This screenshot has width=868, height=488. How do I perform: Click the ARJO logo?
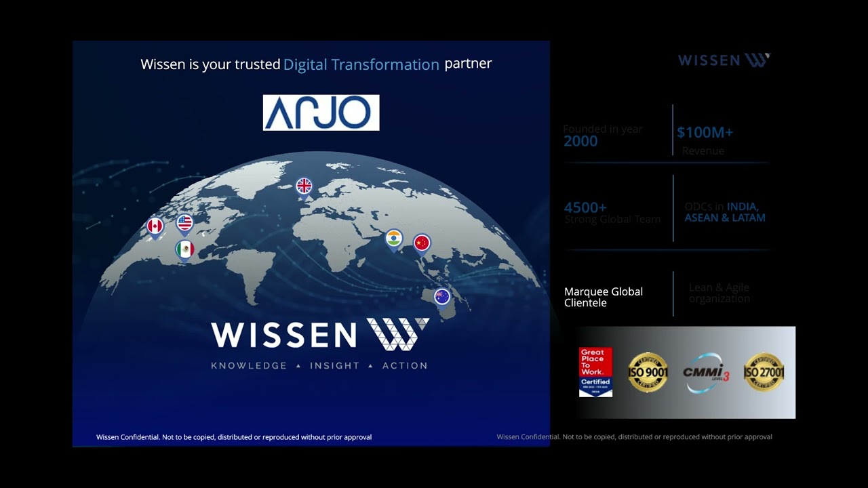(x=321, y=113)
